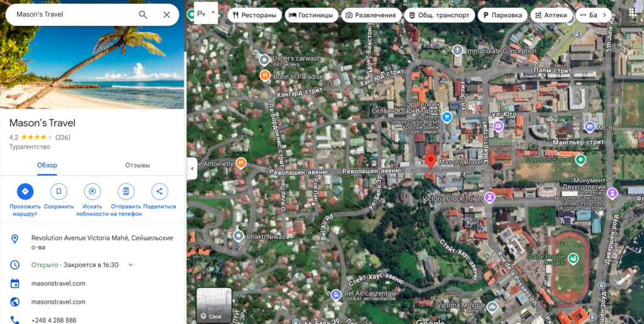This screenshot has width=644, height=324.
Task: Clear the Mason's Travel search query
Action: point(167,14)
